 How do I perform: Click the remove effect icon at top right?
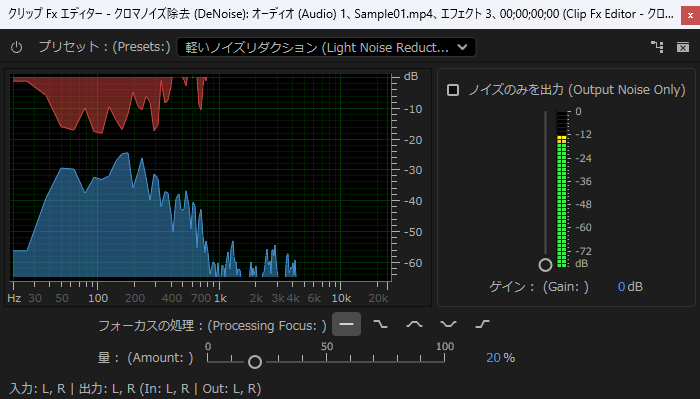683,47
